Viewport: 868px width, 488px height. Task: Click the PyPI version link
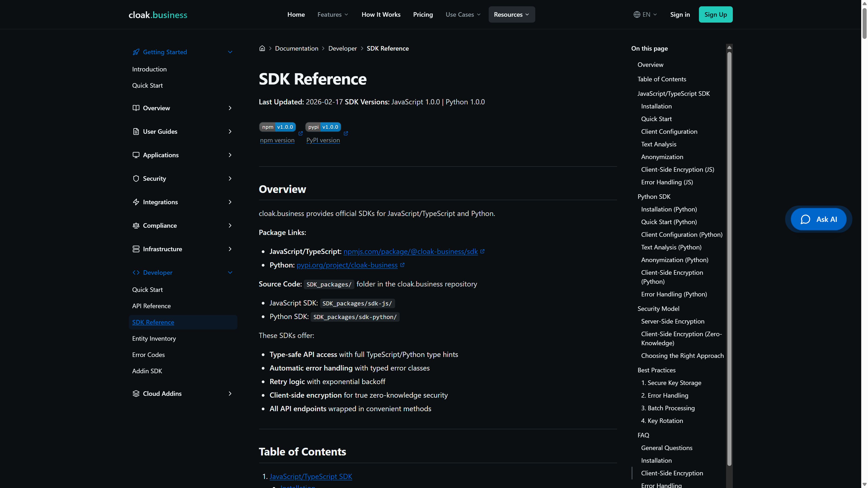point(323,140)
